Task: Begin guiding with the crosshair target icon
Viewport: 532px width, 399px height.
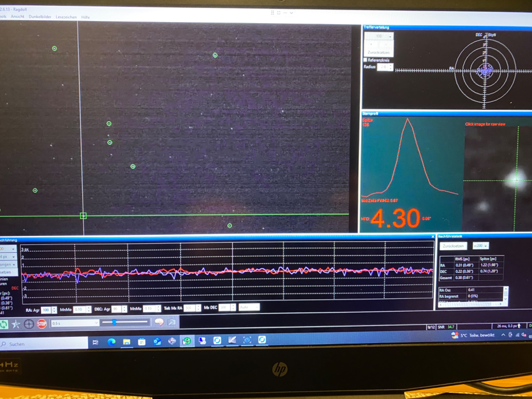Action: [x=29, y=324]
